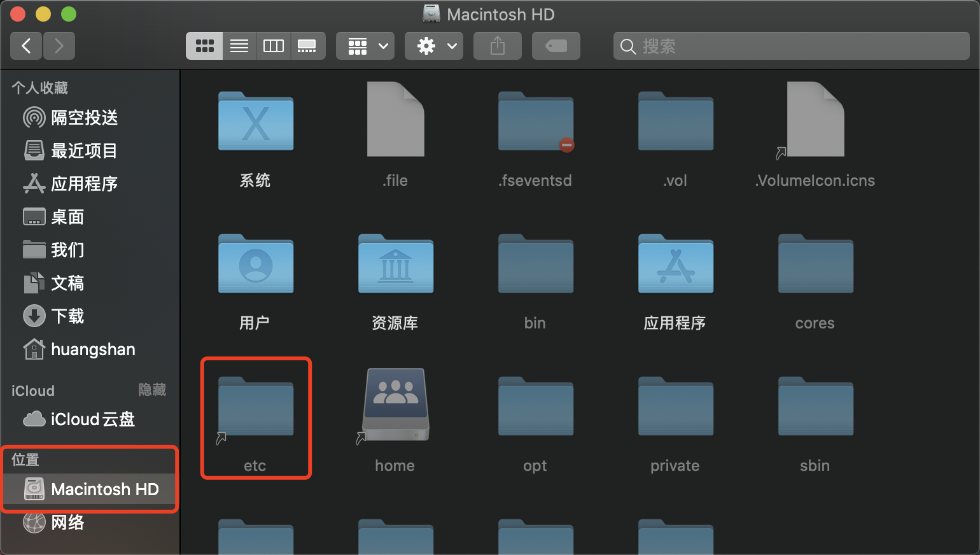Switch to column view
The image size is (980, 555).
click(274, 46)
